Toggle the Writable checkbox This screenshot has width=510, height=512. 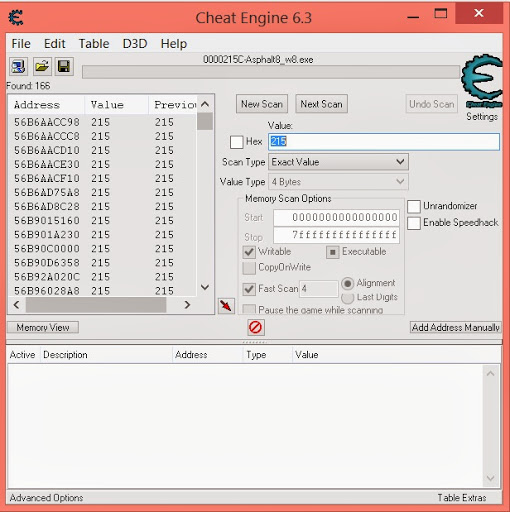pyautogui.click(x=249, y=252)
